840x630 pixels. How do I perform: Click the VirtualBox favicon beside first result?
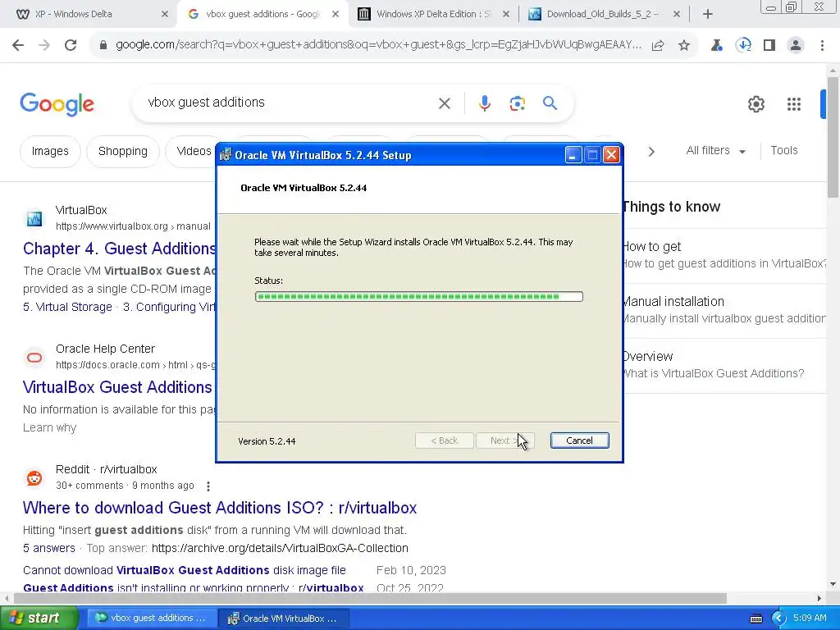coord(34,218)
